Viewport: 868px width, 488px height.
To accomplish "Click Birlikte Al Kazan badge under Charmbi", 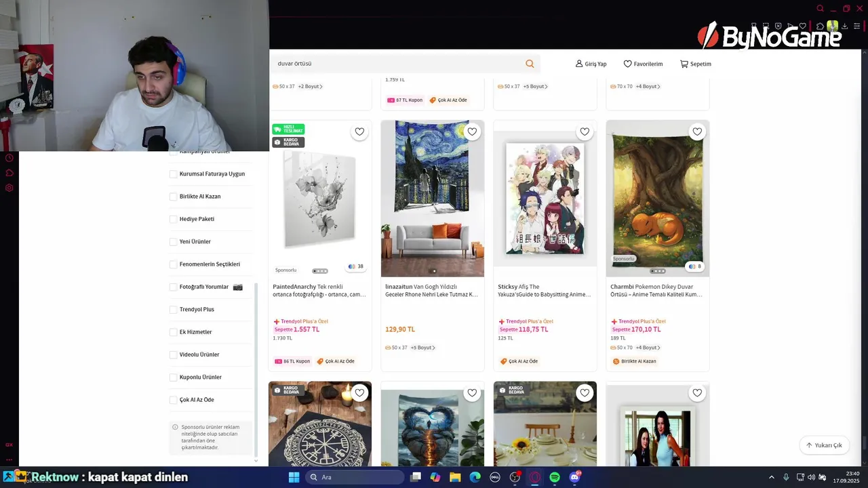I will click(x=635, y=361).
